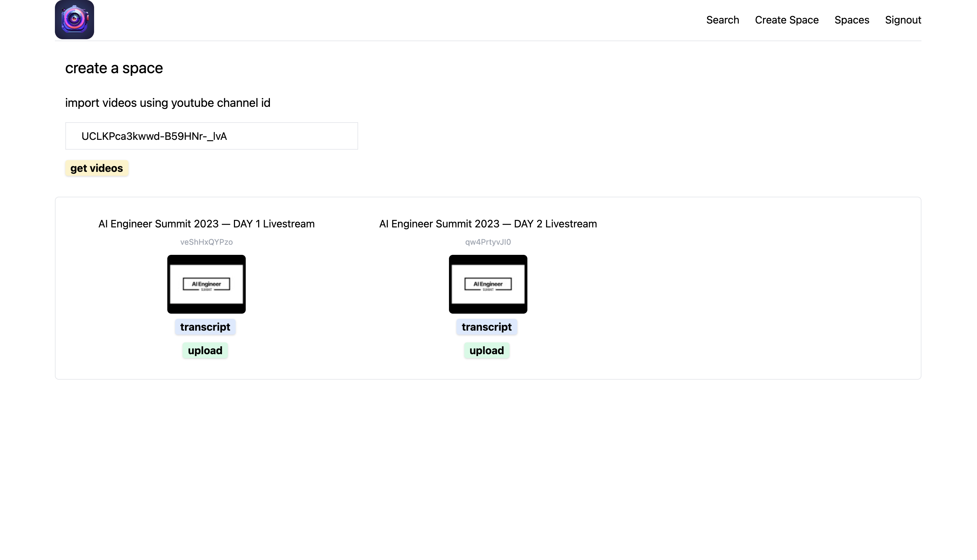This screenshot has height=560, width=977.
Task: Get transcript for DAY 2 Livestream
Action: click(486, 327)
